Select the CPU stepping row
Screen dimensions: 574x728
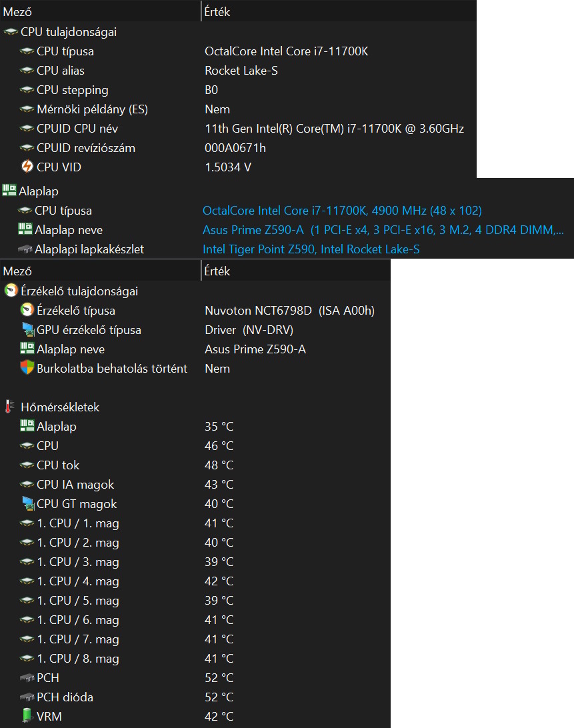pos(73,90)
